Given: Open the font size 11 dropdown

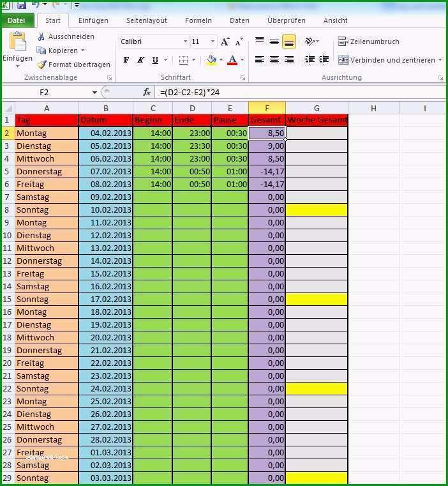Looking at the screenshot, I should point(213,42).
